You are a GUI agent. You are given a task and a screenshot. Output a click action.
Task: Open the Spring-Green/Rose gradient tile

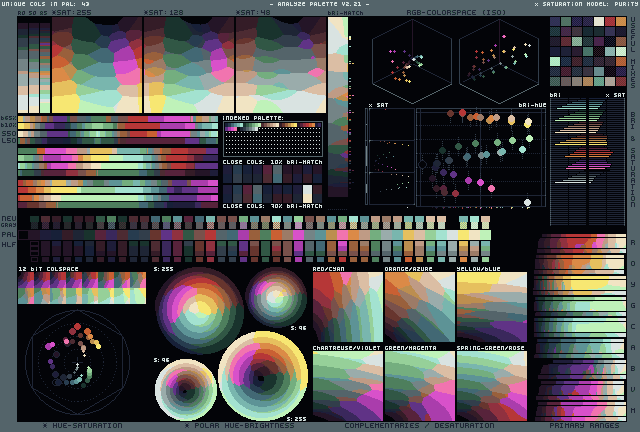(x=491, y=385)
